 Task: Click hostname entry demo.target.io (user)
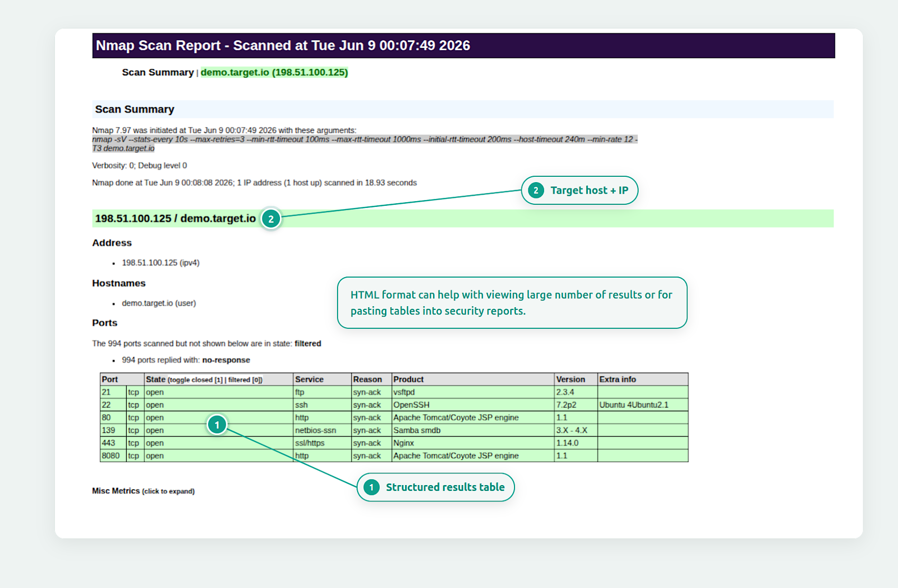pos(159,304)
